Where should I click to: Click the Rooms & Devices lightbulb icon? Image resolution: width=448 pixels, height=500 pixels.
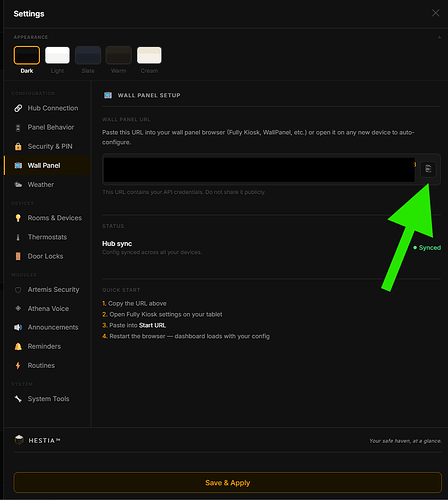pyautogui.click(x=18, y=218)
